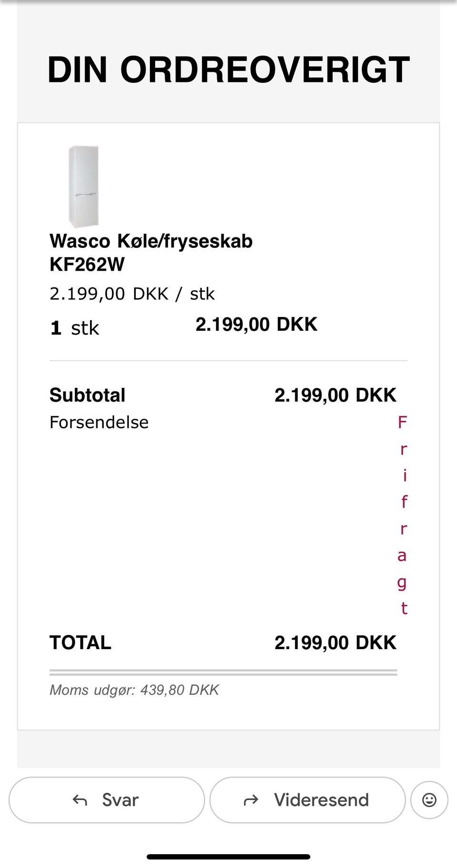The height and width of the screenshot is (868, 457).
Task: Tap the Videresend forward button
Action: tap(308, 800)
